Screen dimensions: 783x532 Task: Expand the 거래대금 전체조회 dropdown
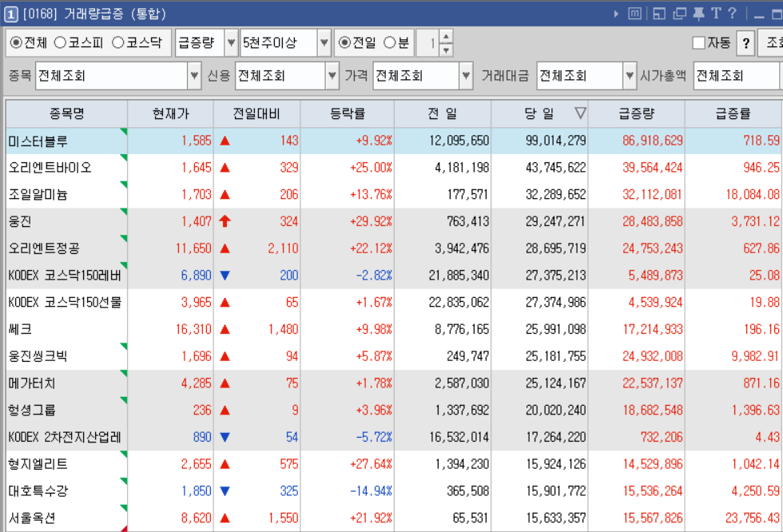tap(630, 76)
